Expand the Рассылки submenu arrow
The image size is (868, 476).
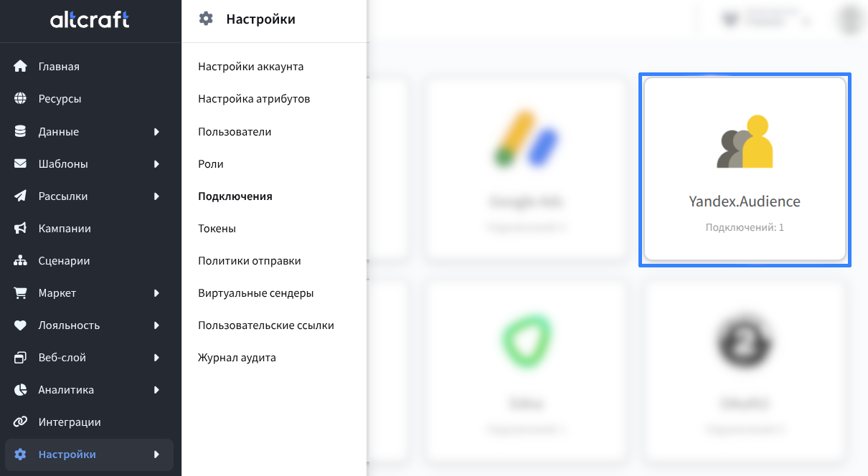[156, 196]
